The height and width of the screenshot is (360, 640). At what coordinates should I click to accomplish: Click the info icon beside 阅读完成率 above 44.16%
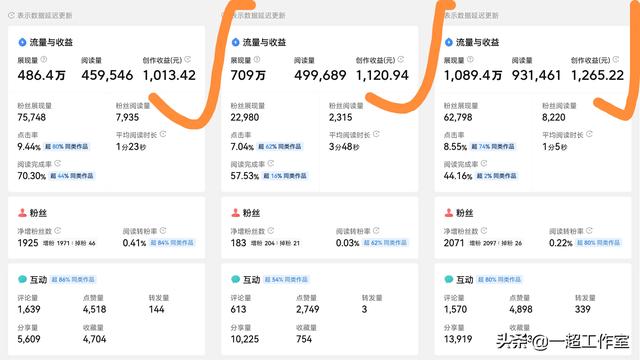(x=484, y=164)
